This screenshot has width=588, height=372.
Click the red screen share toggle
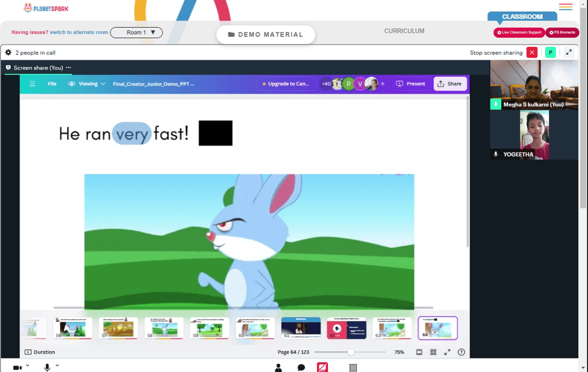(x=322, y=367)
